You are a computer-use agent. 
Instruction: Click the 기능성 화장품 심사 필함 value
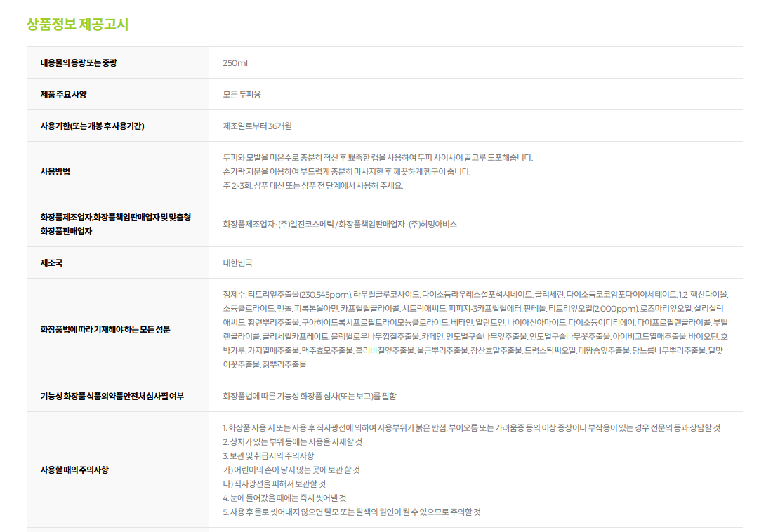[x=310, y=397]
